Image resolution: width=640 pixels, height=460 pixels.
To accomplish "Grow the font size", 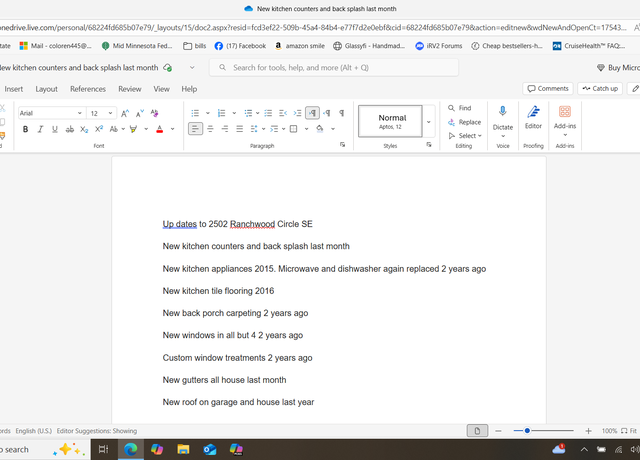I will [125, 113].
